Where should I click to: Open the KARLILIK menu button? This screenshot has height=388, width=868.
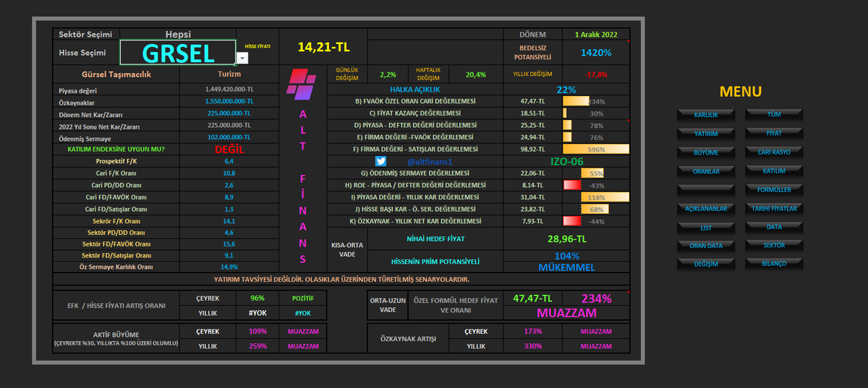(706, 115)
